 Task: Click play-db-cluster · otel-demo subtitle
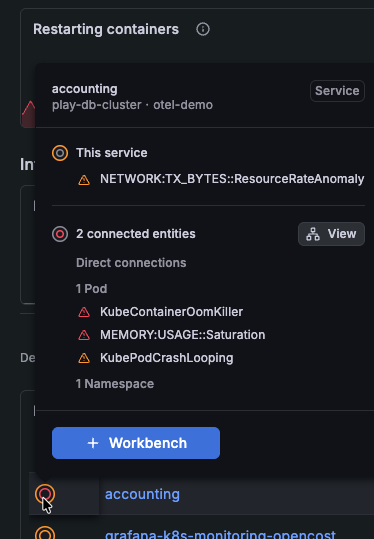coord(132,105)
